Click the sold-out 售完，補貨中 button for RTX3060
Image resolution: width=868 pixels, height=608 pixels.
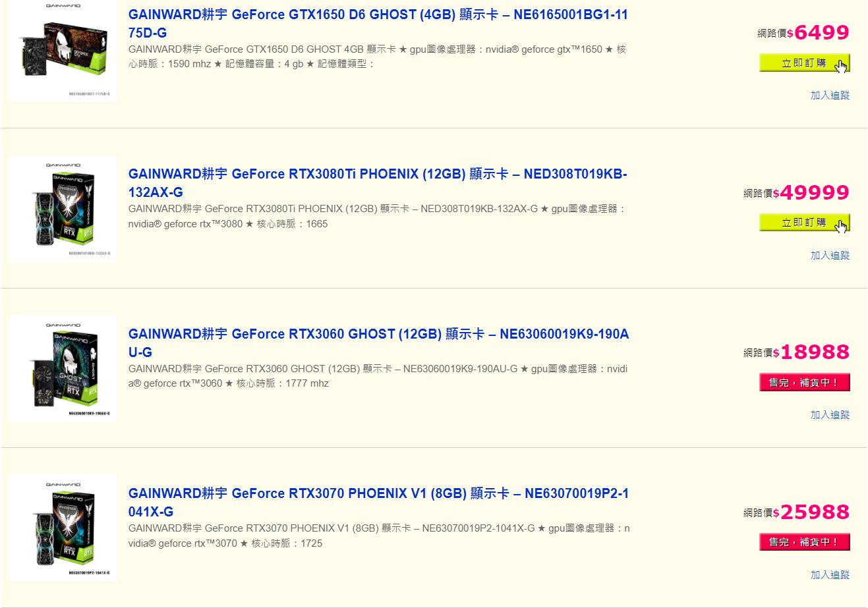(x=805, y=383)
